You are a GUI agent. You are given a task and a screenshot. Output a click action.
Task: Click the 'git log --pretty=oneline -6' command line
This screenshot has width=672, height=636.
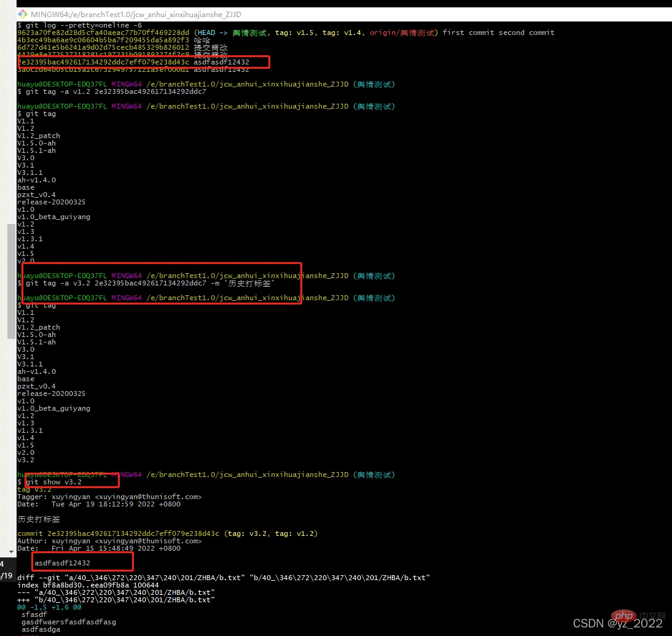pyautogui.click(x=80, y=25)
